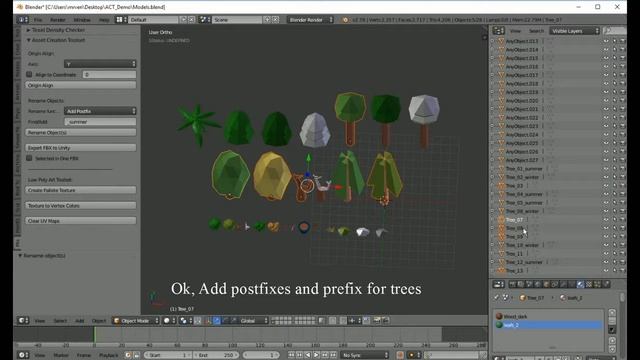Open the Help menu
Image resolution: width=640 pixels, height=360 pixels.
(104, 20)
